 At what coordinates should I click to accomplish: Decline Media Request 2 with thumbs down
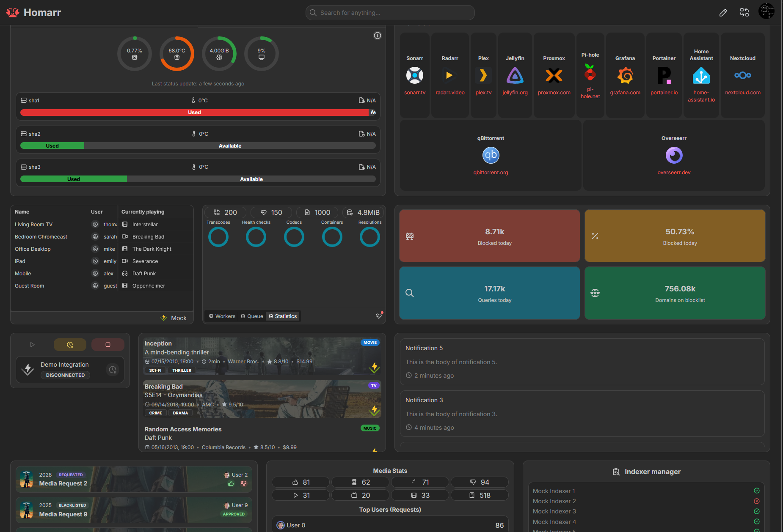[x=244, y=483]
